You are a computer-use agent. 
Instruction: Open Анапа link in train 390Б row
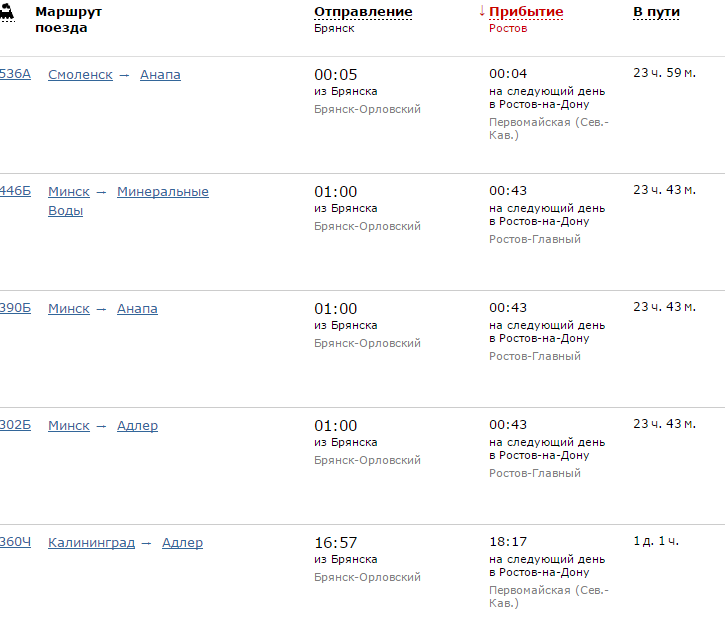(137, 309)
